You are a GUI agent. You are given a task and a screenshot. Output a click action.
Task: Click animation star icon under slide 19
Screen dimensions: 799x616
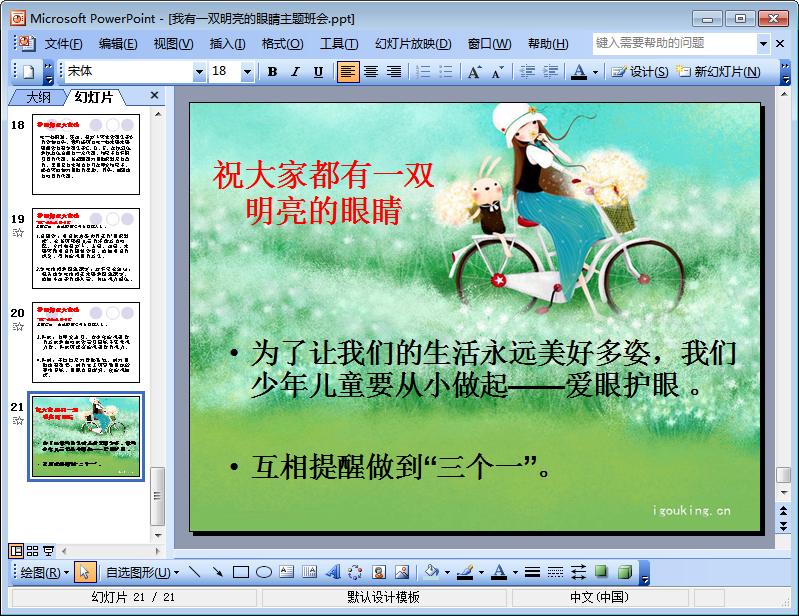pos(18,233)
